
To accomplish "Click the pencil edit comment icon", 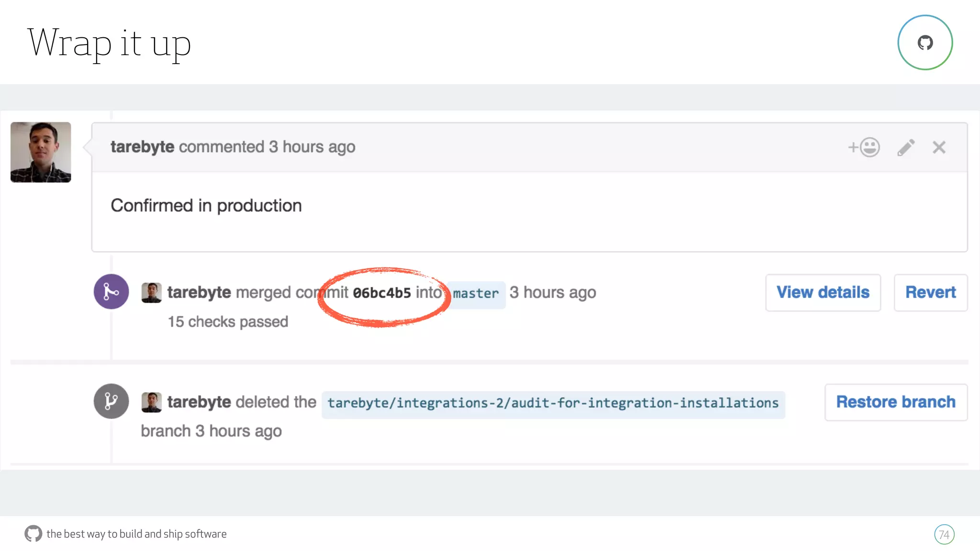I will tap(906, 147).
